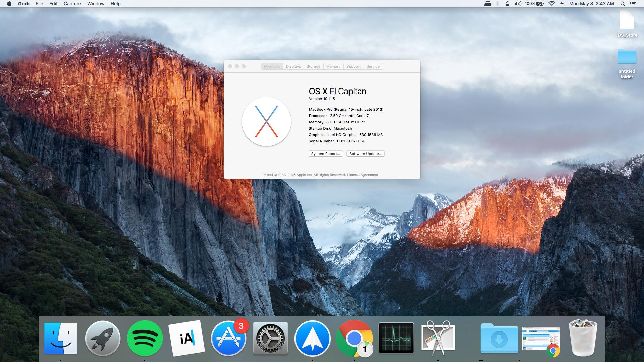644x362 pixels.
Task: Close the About This Mac window
Action: [x=230, y=66]
